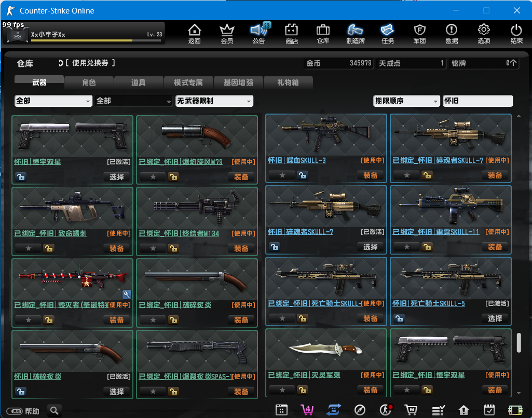The width and height of the screenshot is (532, 418).
Task: Click the inventory scrollbar thumb
Action: click(519, 343)
